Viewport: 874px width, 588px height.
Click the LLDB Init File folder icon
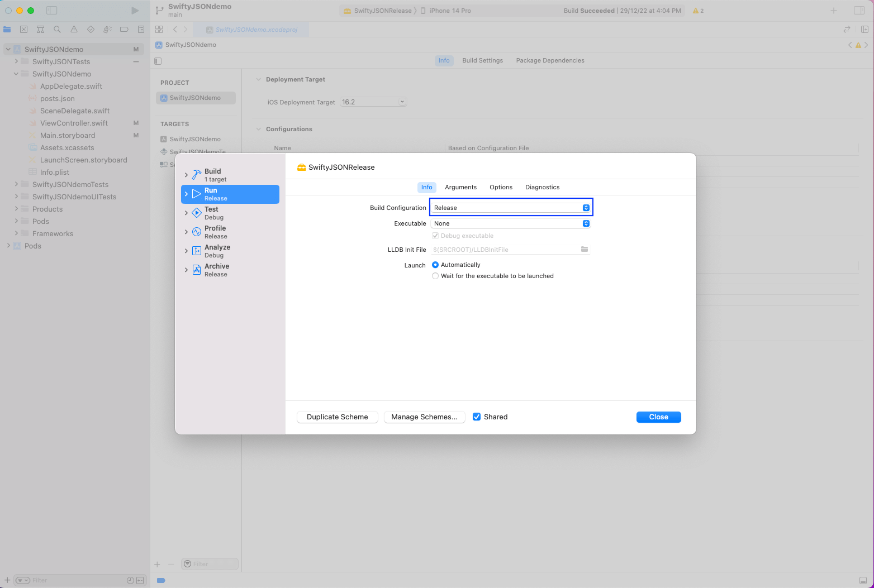pyautogui.click(x=584, y=250)
